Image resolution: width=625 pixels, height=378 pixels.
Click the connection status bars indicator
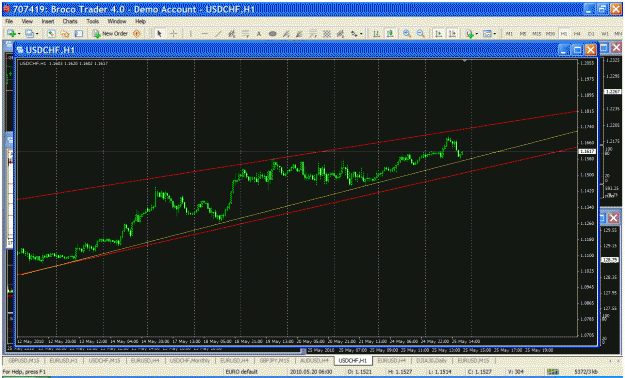(552, 372)
